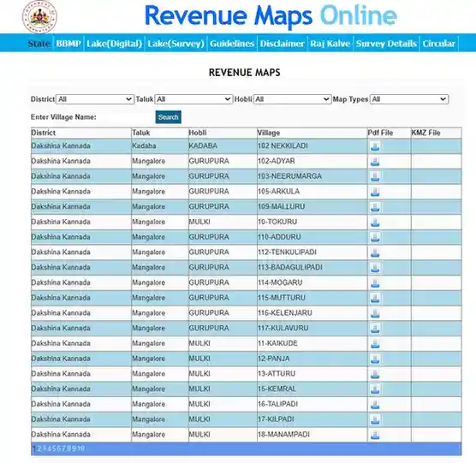
Task: Open the Guidelines page
Action: (x=232, y=44)
